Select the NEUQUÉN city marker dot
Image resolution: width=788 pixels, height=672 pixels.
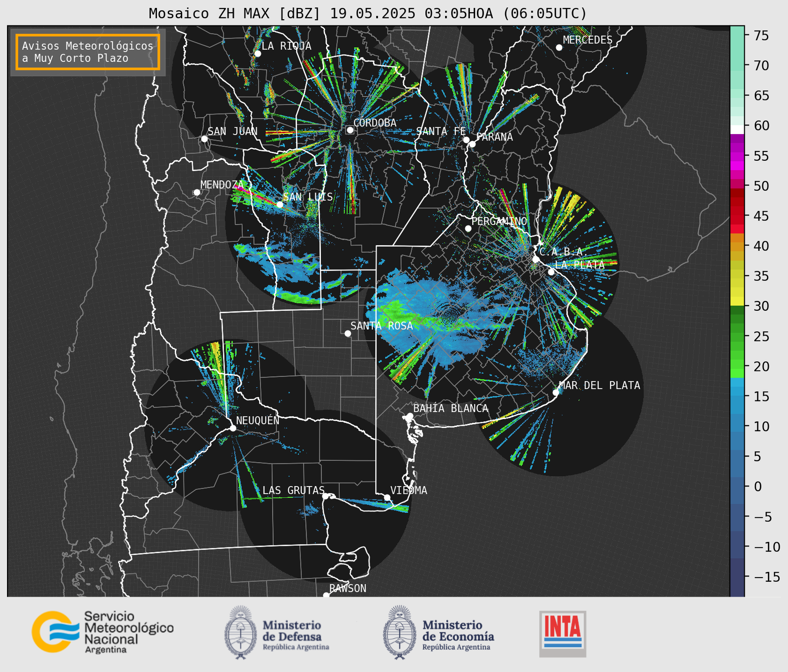[233, 428]
